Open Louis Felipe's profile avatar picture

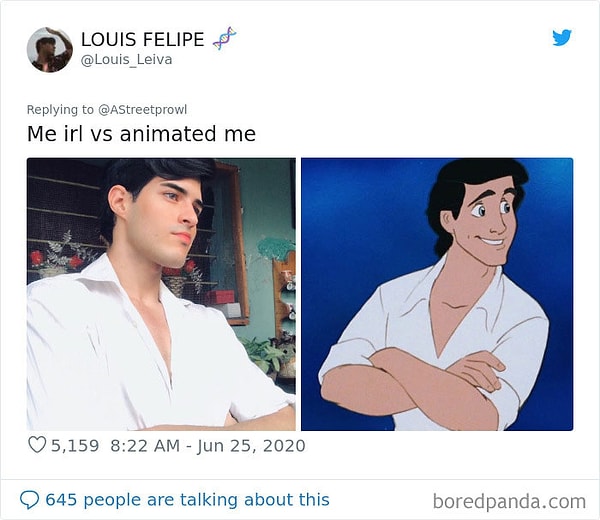point(49,49)
